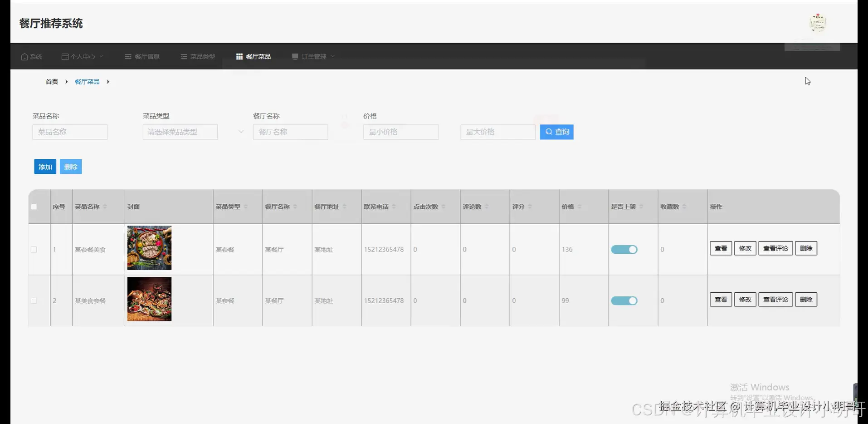Screen dimensions: 868x424
Task: Tick the select-all checkbox in table header
Action: point(34,207)
